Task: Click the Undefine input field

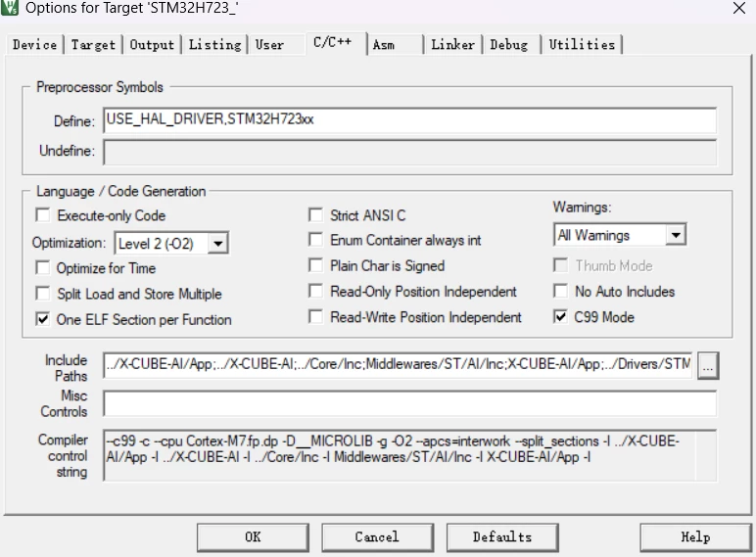Action: (x=409, y=152)
